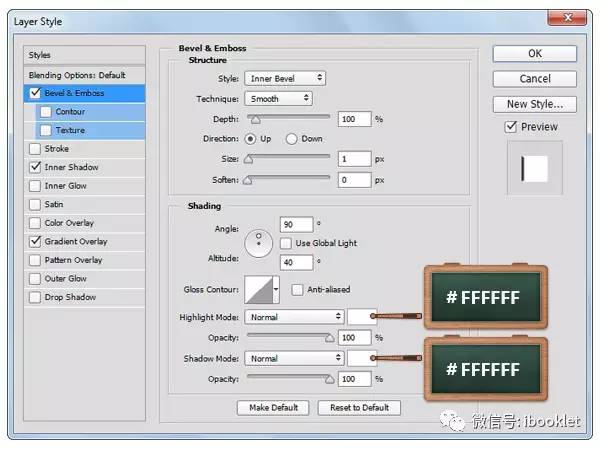Enable the Inner Glow checkbox
The width and height of the screenshot is (600, 449).
pyautogui.click(x=35, y=186)
